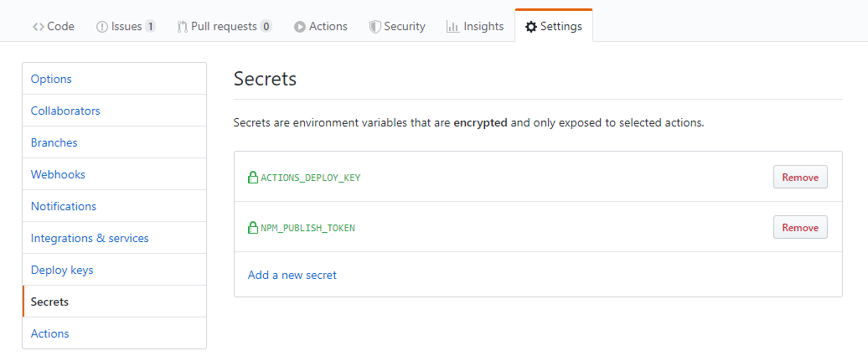The height and width of the screenshot is (356, 868).
Task: Click the Security tab shield icon
Action: (375, 27)
